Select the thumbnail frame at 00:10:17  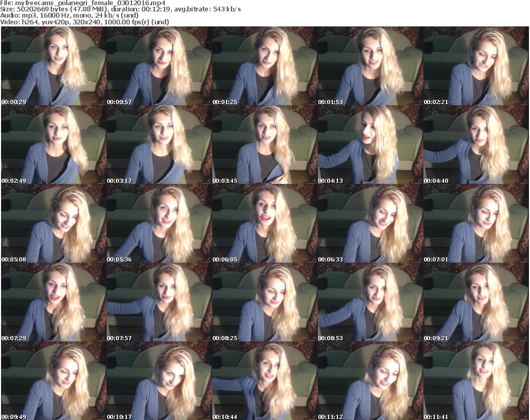(159, 381)
